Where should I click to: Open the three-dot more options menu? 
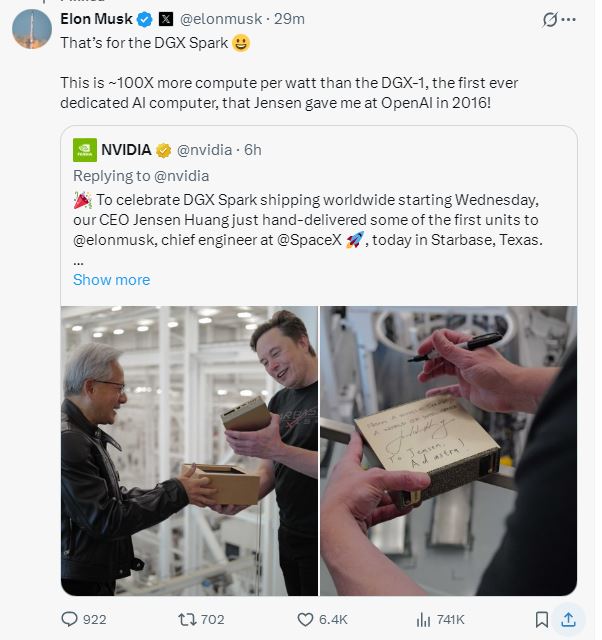[x=569, y=19]
